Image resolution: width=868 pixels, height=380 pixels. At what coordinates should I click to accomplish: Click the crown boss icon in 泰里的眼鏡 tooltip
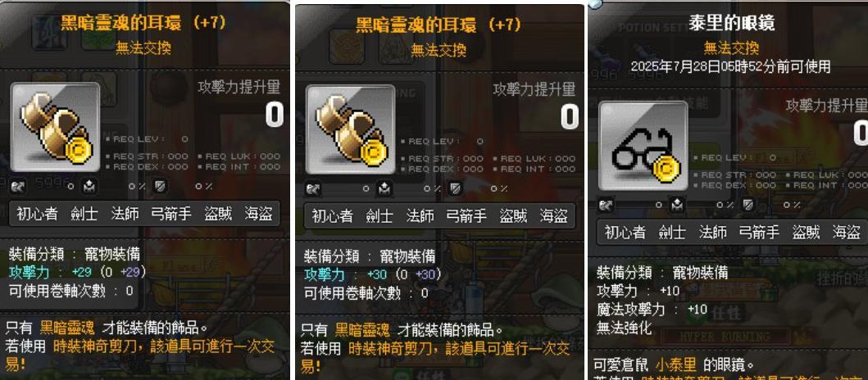(677, 205)
